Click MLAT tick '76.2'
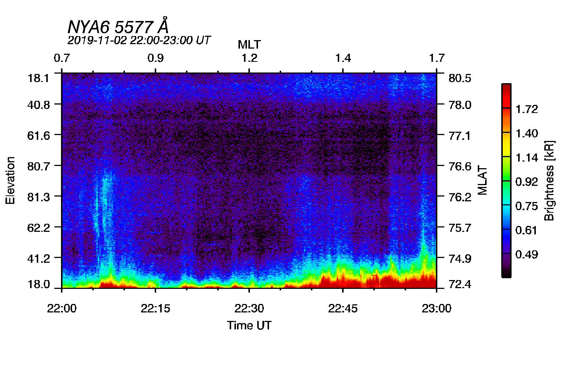This screenshot has width=588, height=368. pos(460,197)
